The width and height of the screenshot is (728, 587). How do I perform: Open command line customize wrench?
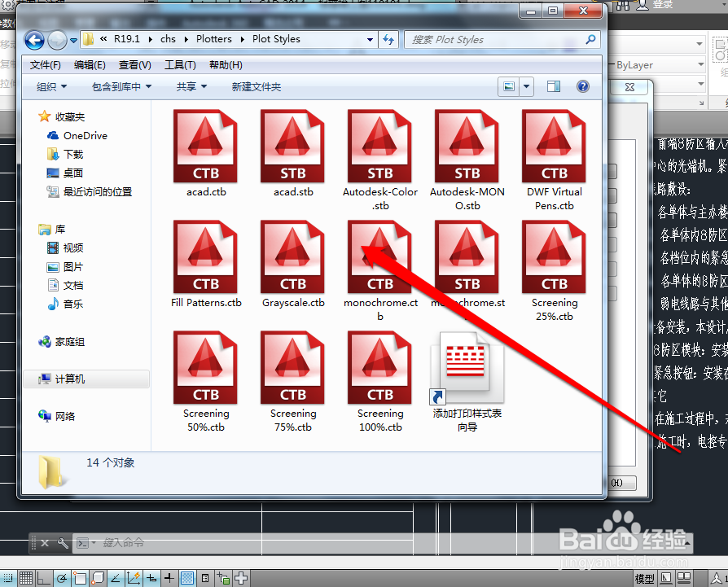pos(63,542)
